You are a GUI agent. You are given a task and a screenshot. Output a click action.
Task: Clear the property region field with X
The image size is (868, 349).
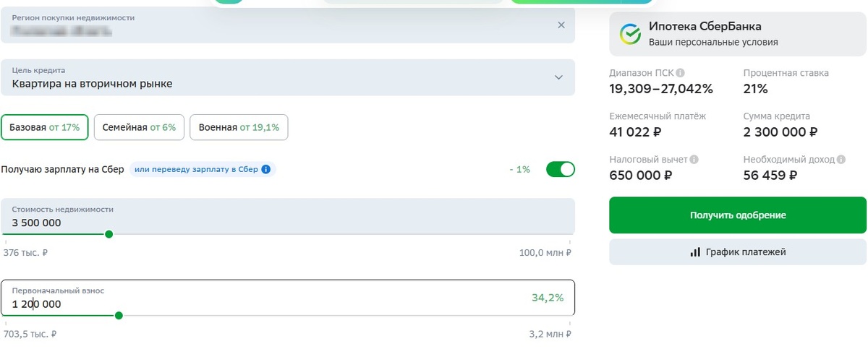[x=561, y=25]
